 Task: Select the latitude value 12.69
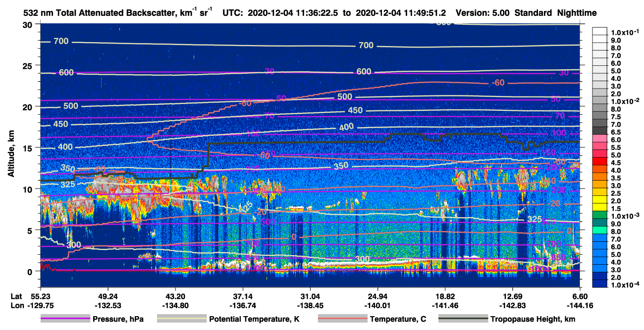pos(513,296)
